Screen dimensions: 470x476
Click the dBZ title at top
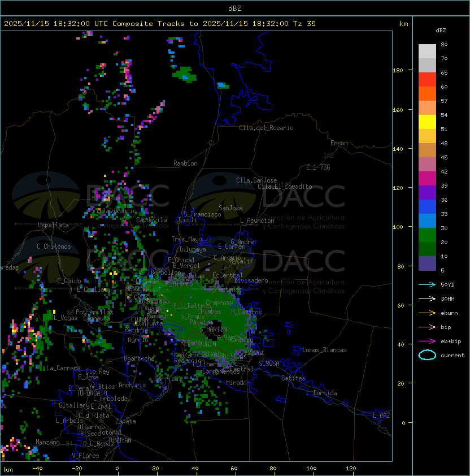coord(235,8)
